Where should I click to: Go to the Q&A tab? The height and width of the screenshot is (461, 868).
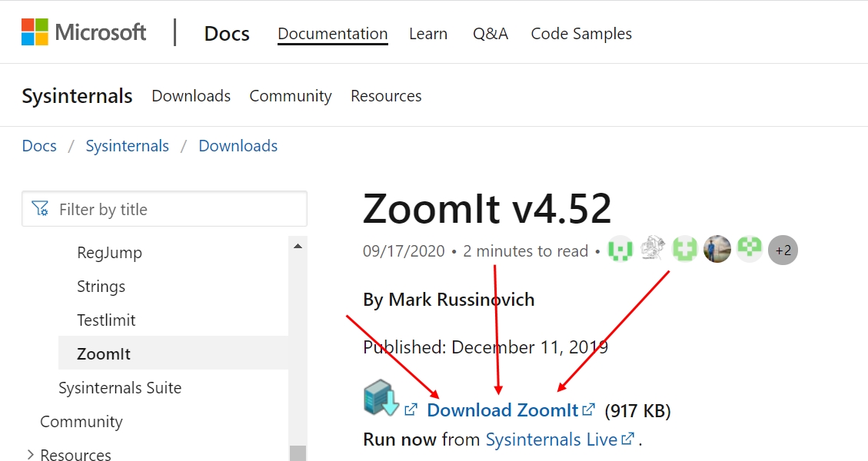490,33
